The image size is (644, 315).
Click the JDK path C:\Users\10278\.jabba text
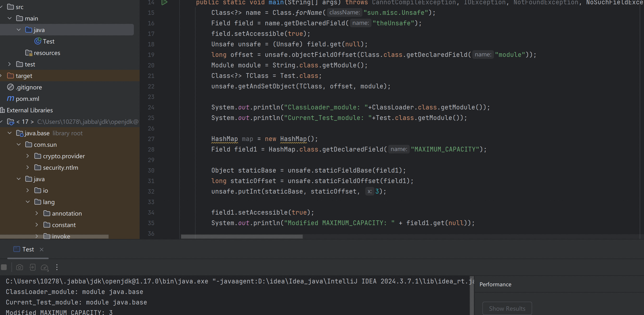click(x=88, y=122)
